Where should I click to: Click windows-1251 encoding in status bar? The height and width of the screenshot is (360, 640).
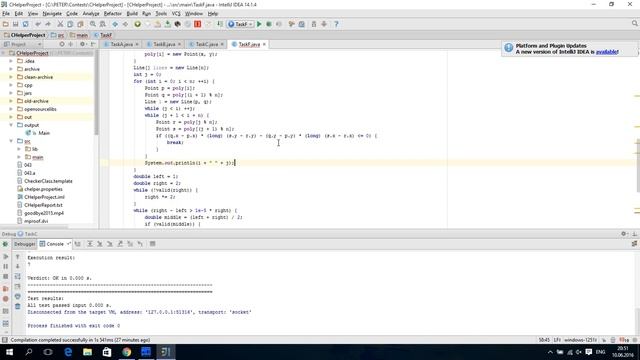click(x=580, y=340)
